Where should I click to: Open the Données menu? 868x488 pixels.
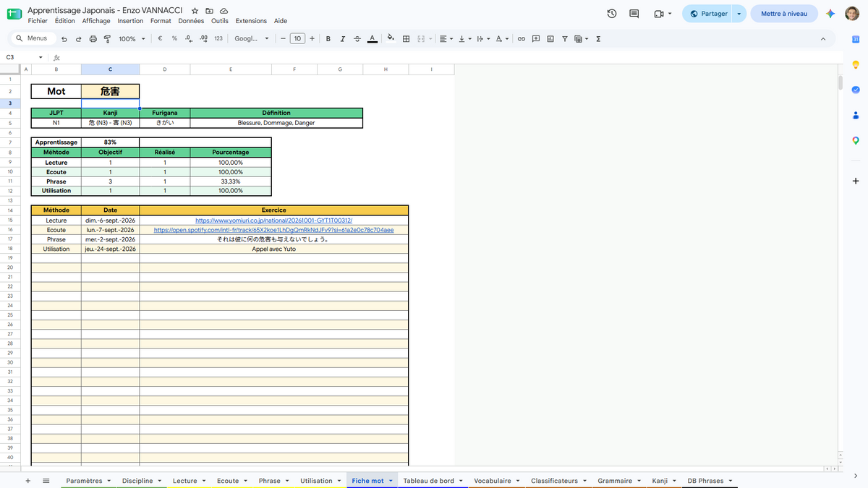pos(191,21)
